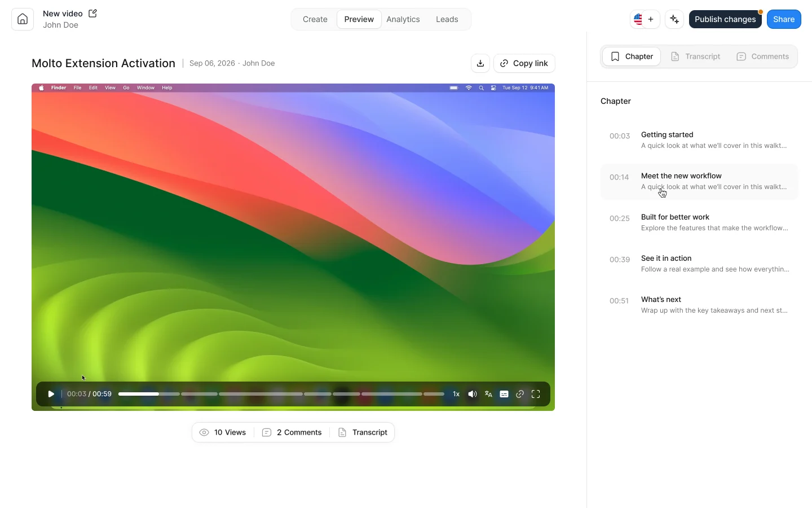Open the 1x playback speed selector
This screenshot has height=508, width=812.
456,394
